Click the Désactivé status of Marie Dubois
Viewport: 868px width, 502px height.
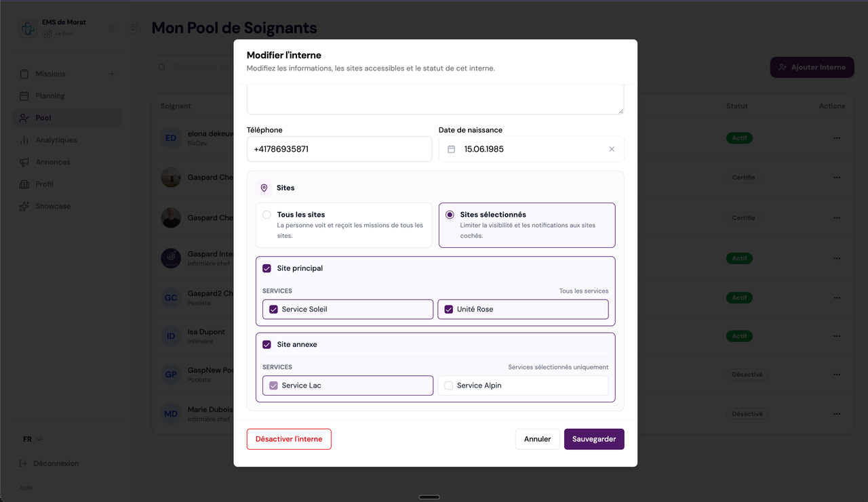click(747, 414)
